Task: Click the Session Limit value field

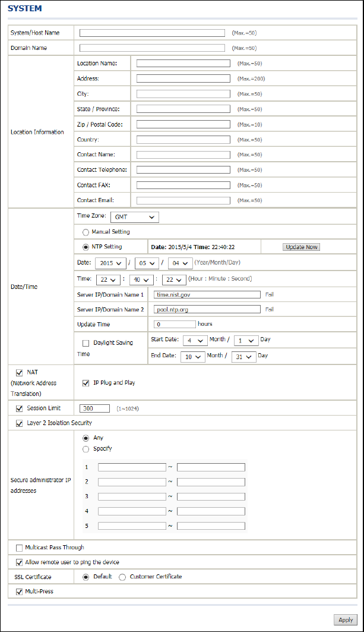Action: click(94, 408)
